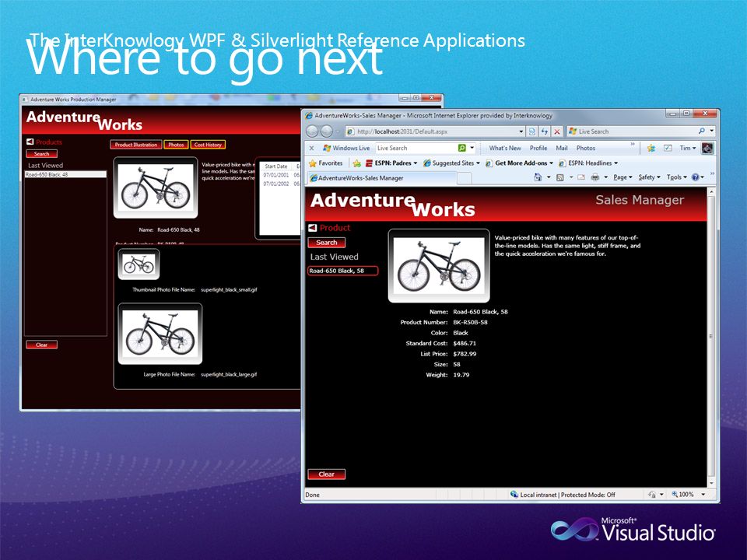
Task: Expand Suggested Sites on the favorites bar
Action: [x=451, y=163]
